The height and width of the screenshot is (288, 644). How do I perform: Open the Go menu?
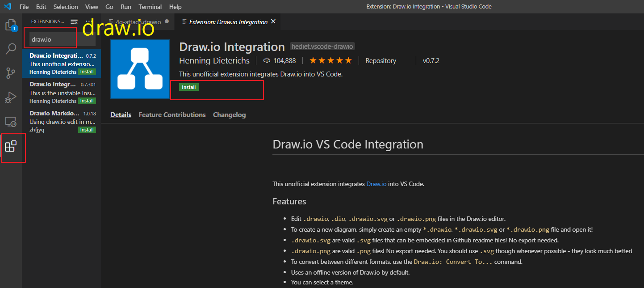109,7
